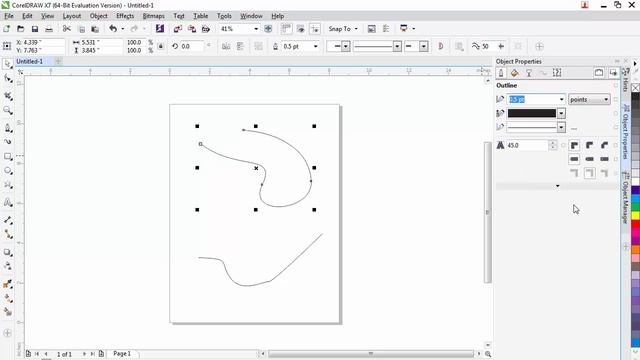Image resolution: width=640 pixels, height=360 pixels.
Task: Open the start arrowhead dropdown
Action: 346,47
